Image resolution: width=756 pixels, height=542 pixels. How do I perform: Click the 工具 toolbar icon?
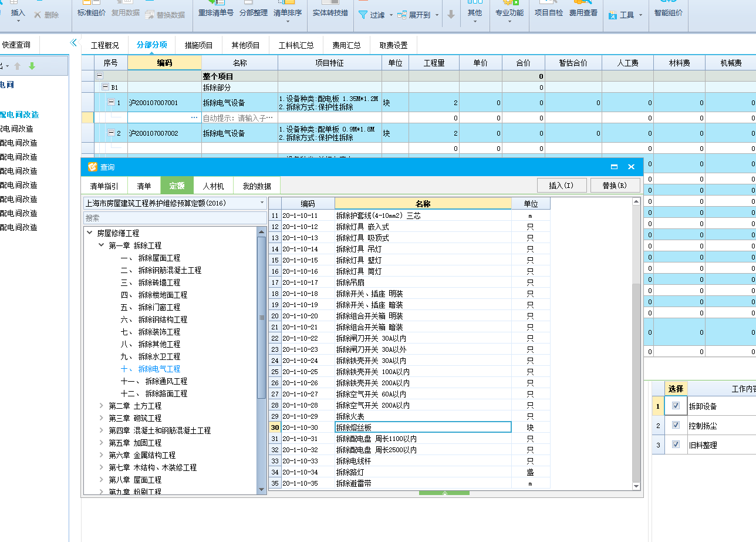pyautogui.click(x=613, y=15)
